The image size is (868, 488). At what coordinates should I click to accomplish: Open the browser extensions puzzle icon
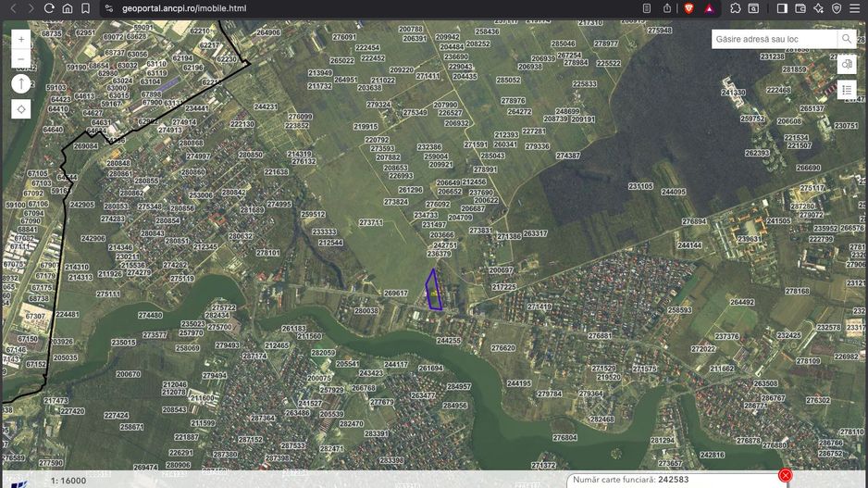(x=736, y=8)
